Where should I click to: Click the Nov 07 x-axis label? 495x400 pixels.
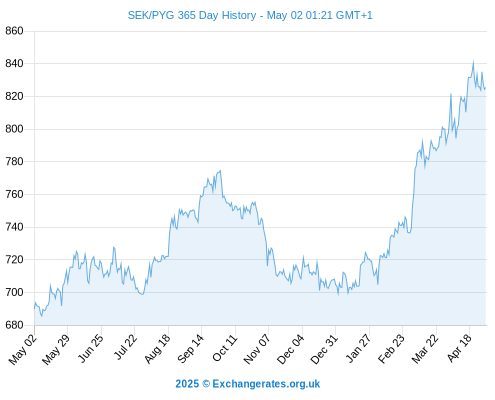pyautogui.click(x=257, y=349)
